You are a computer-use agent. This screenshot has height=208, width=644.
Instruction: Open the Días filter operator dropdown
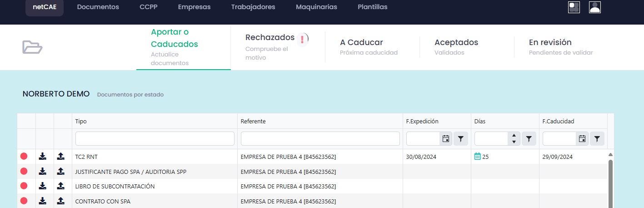pyautogui.click(x=529, y=139)
